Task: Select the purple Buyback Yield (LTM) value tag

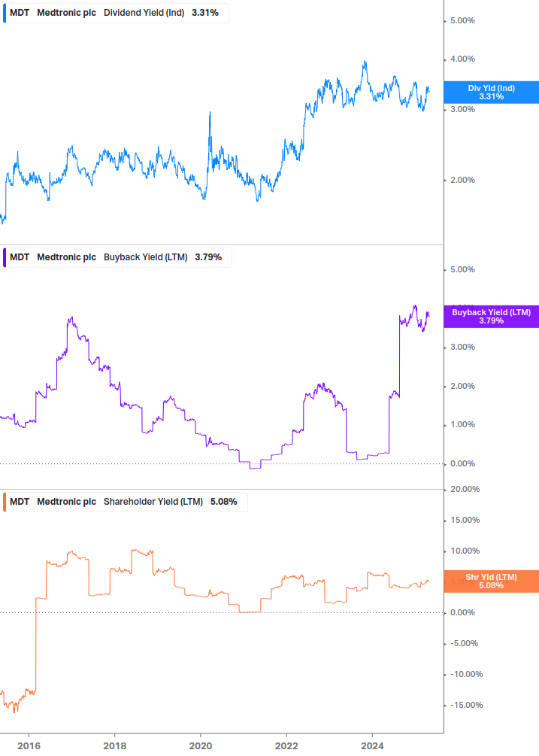Action: tap(492, 316)
